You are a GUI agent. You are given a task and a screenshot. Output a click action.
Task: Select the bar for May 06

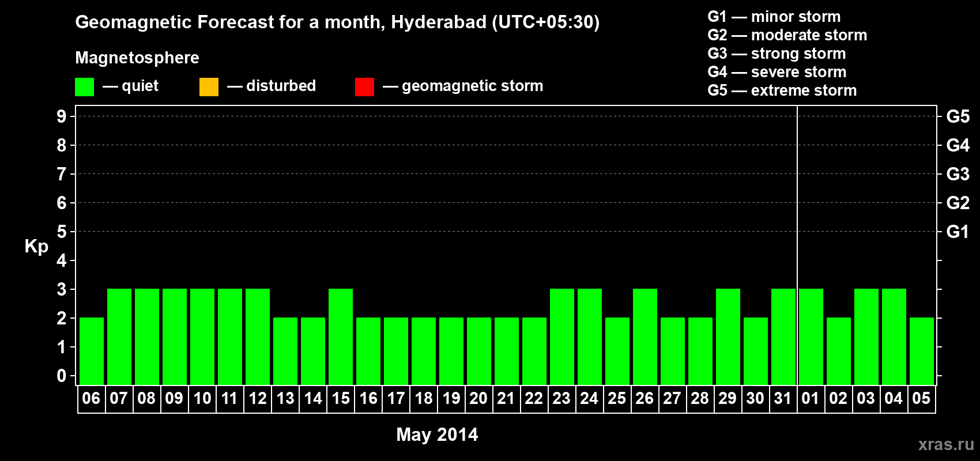pos(92,351)
